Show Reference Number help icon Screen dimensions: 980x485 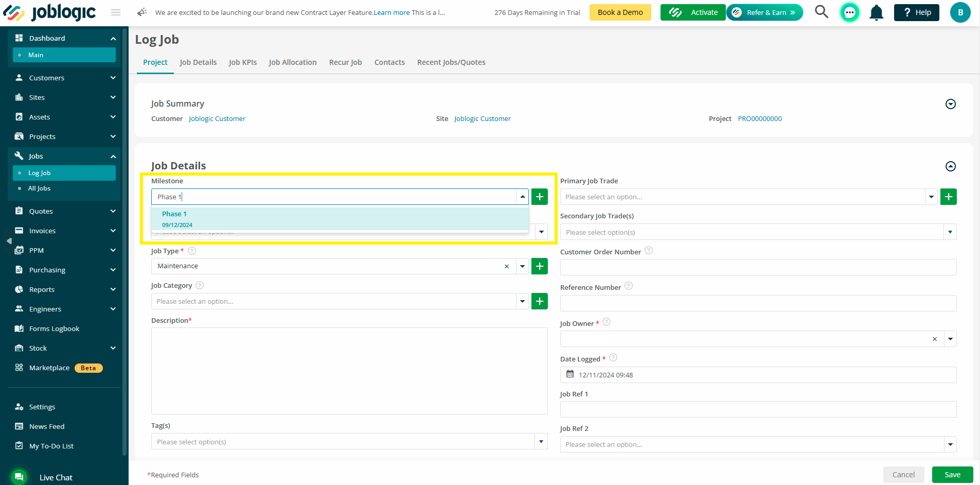click(629, 286)
